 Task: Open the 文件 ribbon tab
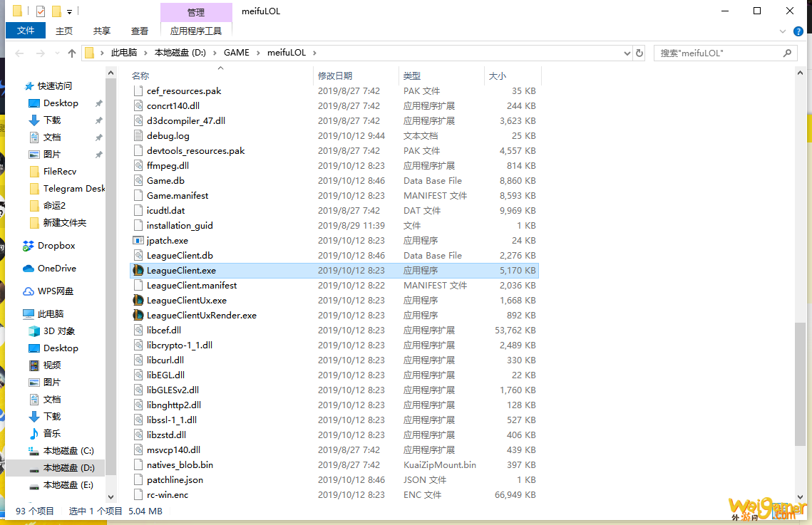(26, 31)
